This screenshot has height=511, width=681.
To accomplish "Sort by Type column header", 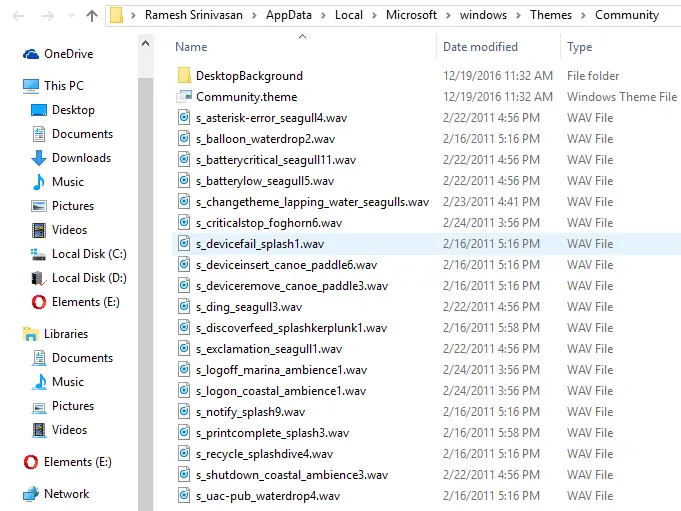I will pos(579,47).
